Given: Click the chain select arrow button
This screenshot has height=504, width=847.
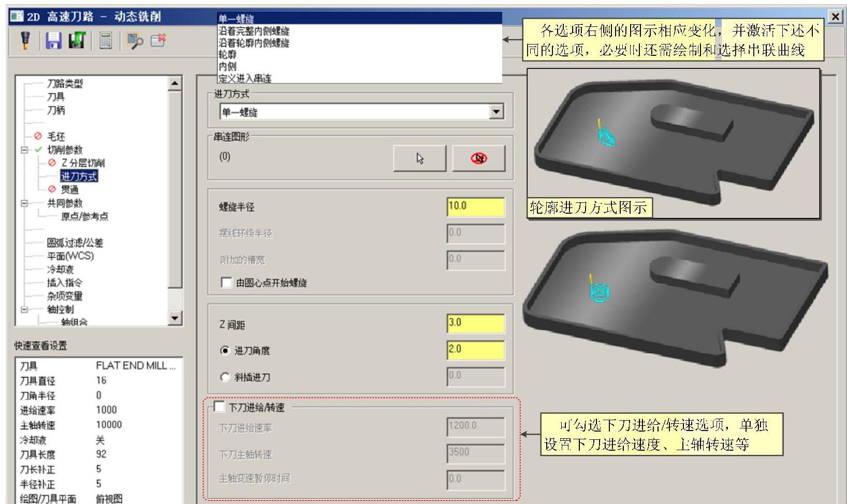Looking at the screenshot, I should pyautogui.click(x=419, y=158).
